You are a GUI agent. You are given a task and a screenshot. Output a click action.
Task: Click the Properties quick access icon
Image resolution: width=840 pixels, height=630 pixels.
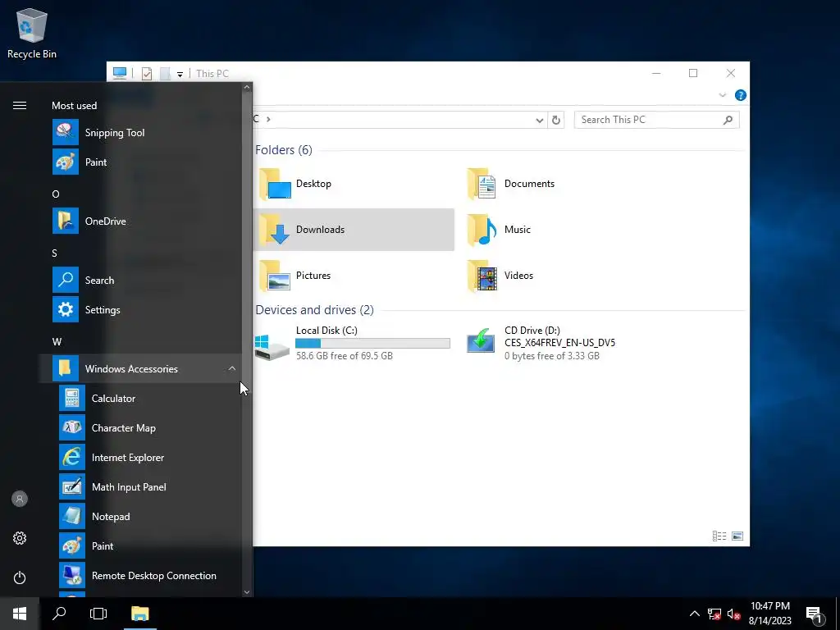point(147,74)
